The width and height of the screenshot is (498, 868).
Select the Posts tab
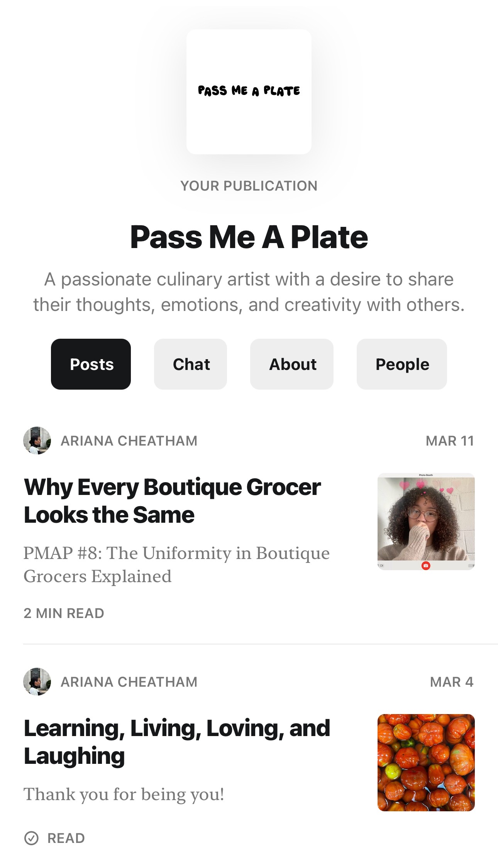(x=91, y=364)
